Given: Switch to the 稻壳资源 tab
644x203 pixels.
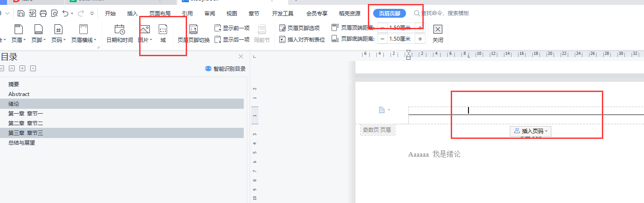Looking at the screenshot, I should click(349, 13).
